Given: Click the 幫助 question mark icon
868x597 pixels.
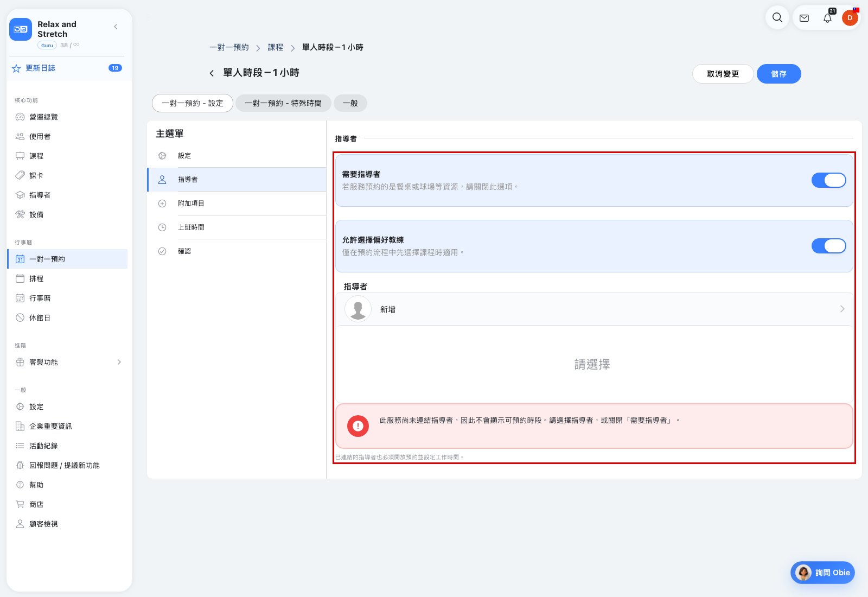Looking at the screenshot, I should tap(20, 485).
